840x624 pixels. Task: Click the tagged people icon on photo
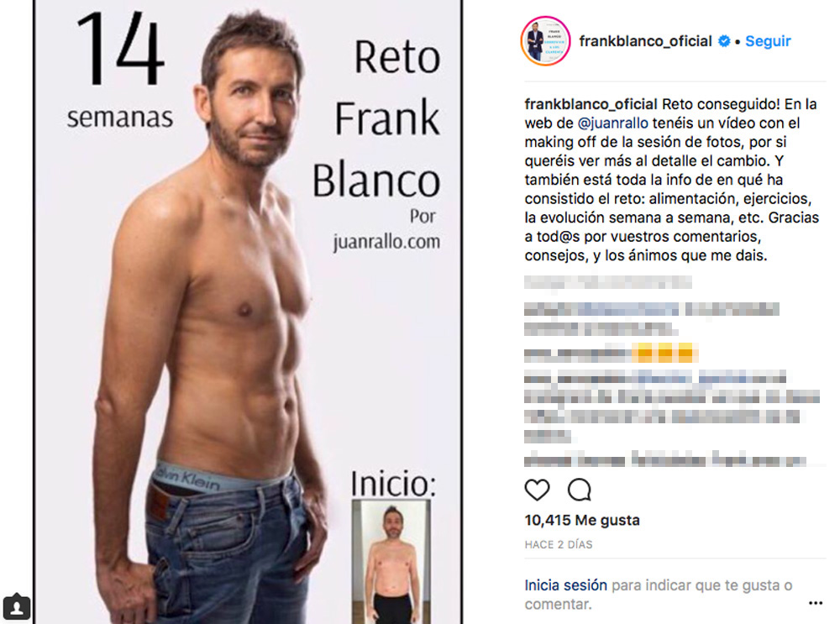tap(17, 607)
